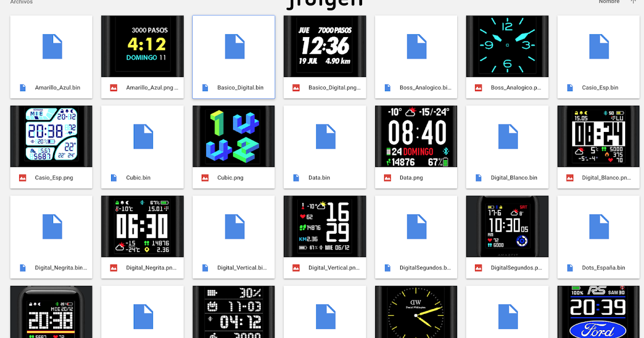This screenshot has height=338, width=644.
Task: Open the Daniel Wellington analog watch thumbnail
Action: click(416, 312)
